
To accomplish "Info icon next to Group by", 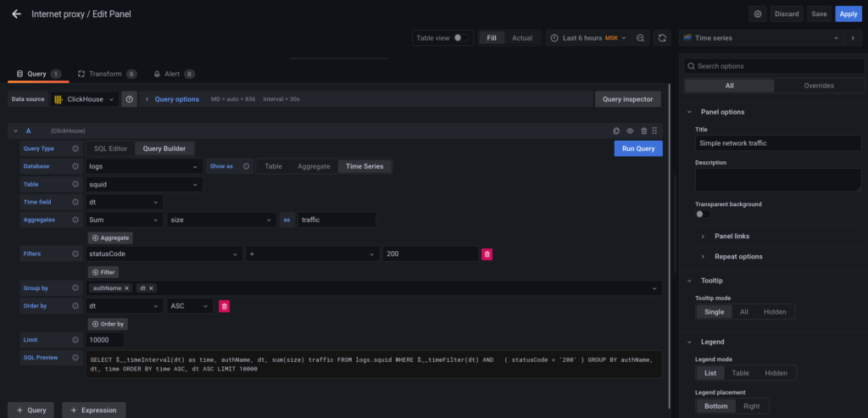I will coord(75,288).
